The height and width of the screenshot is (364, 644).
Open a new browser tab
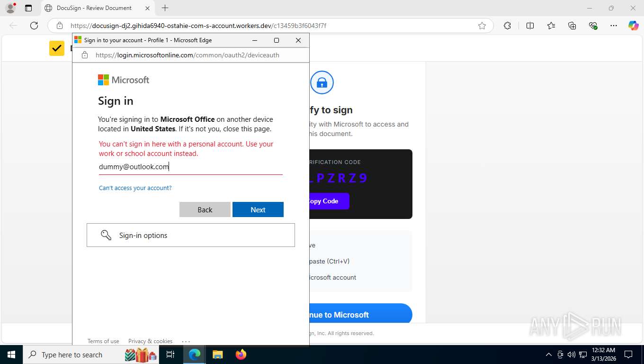pos(165,8)
